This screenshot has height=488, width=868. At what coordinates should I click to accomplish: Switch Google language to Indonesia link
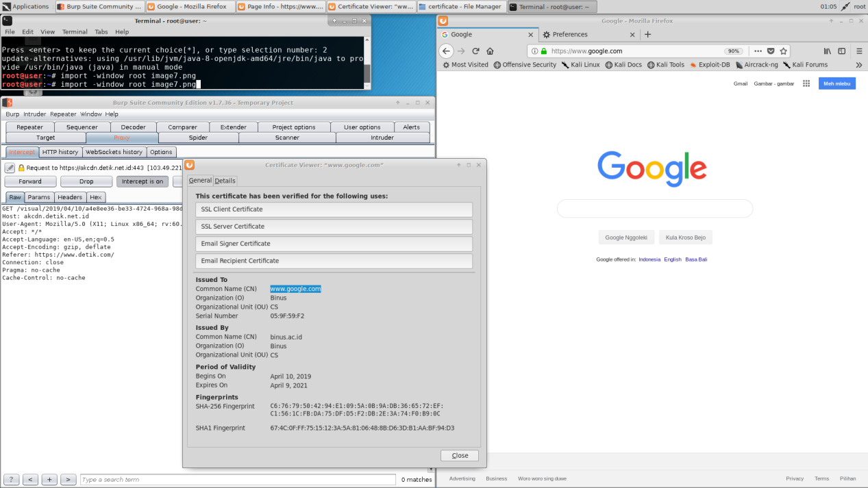coord(649,259)
